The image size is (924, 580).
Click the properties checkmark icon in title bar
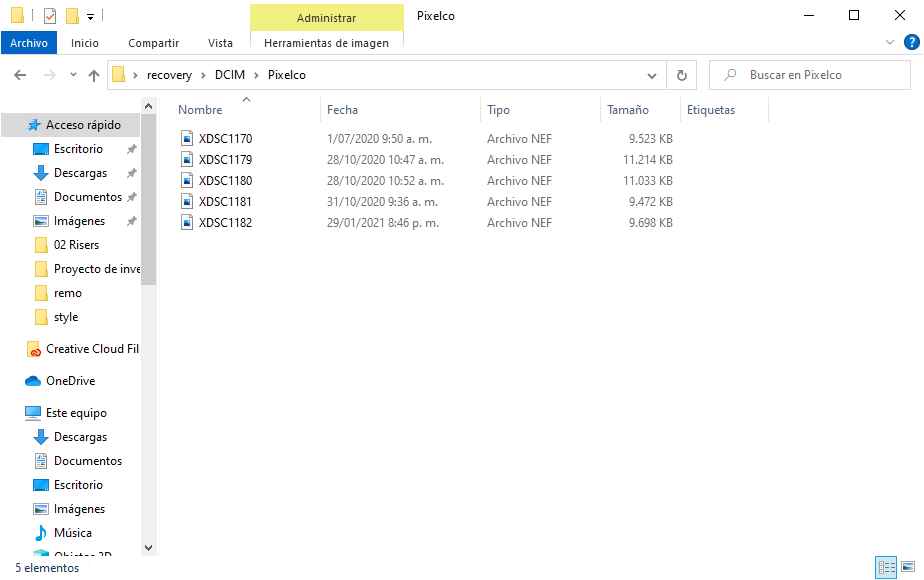click(50, 16)
